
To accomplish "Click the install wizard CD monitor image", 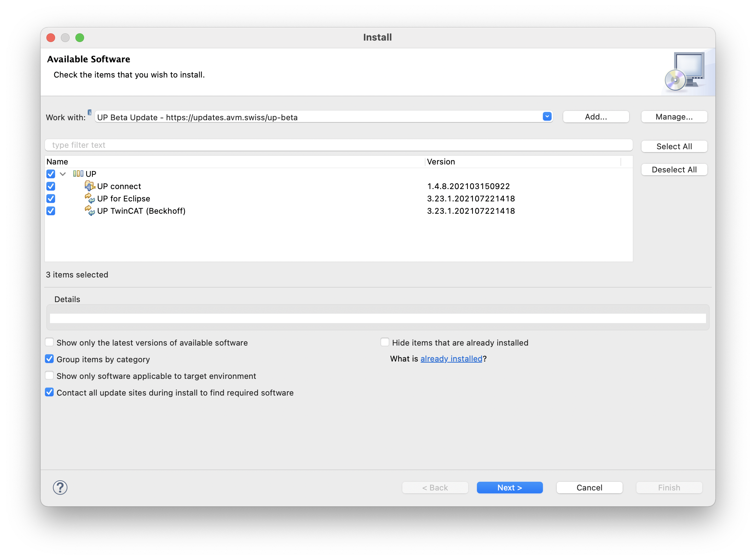I will pyautogui.click(x=685, y=72).
